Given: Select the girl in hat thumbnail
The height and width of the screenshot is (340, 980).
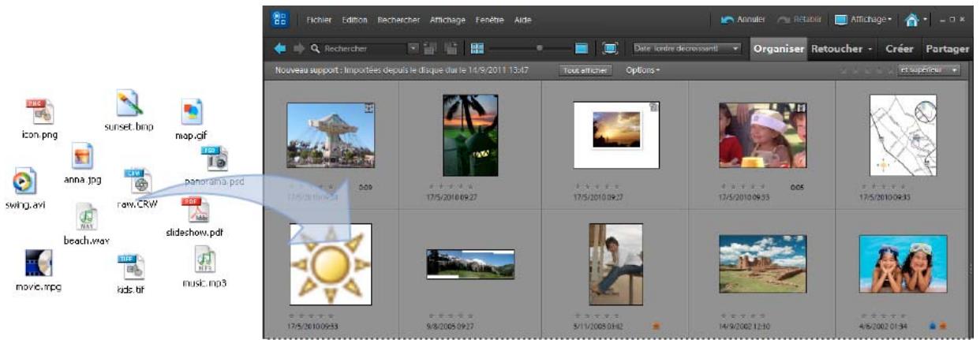Looking at the screenshot, I should pyautogui.click(x=761, y=135).
